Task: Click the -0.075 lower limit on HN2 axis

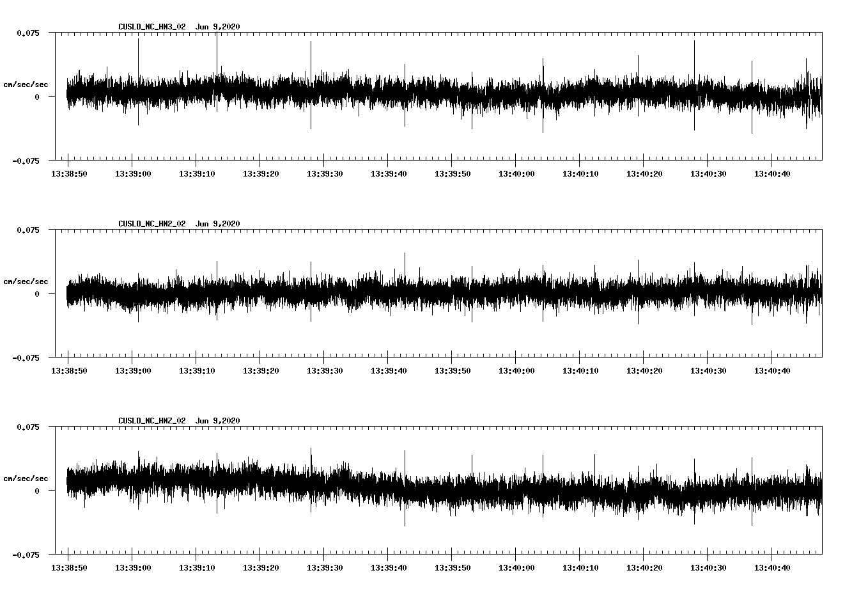Action: click(x=26, y=358)
